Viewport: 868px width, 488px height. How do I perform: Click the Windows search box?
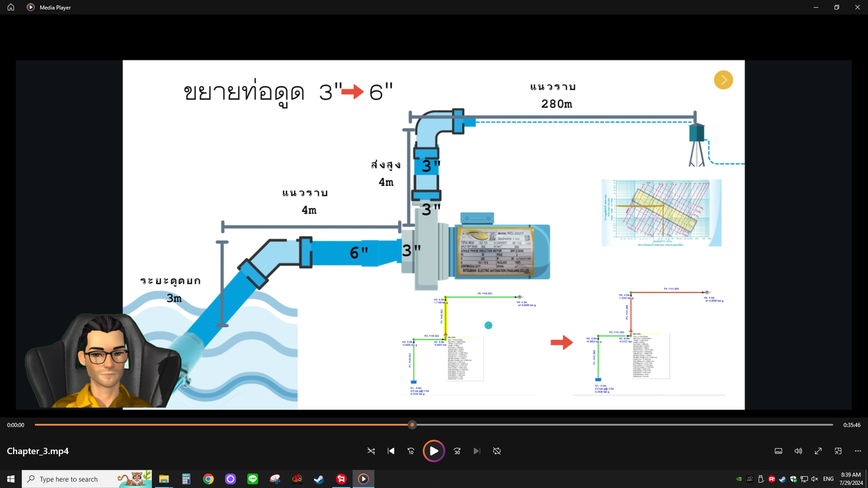tap(76, 479)
